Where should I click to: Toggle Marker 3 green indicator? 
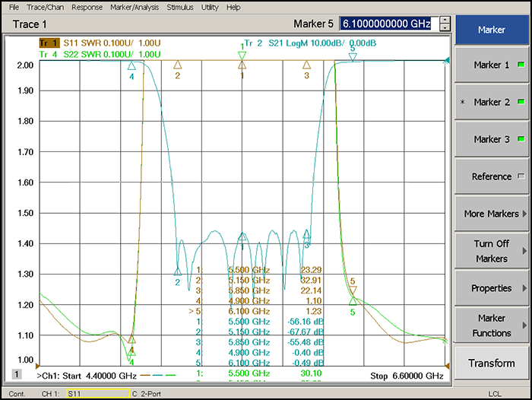point(521,139)
